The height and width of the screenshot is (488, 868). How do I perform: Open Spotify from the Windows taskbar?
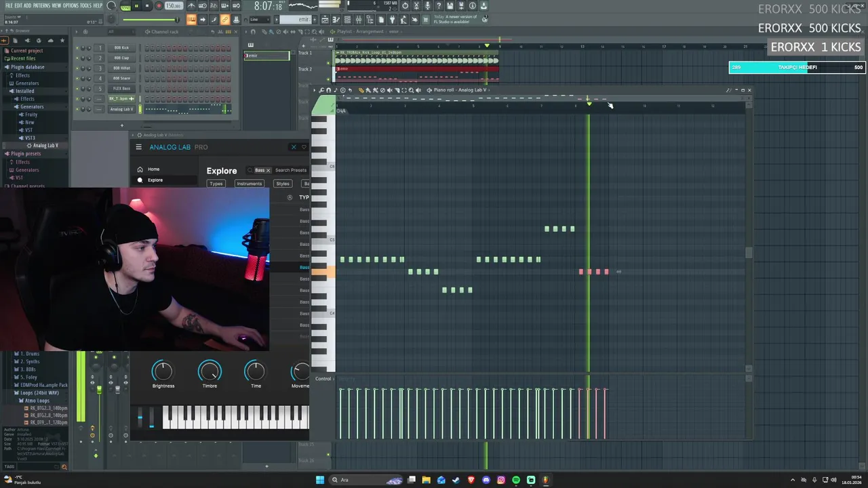(516, 480)
